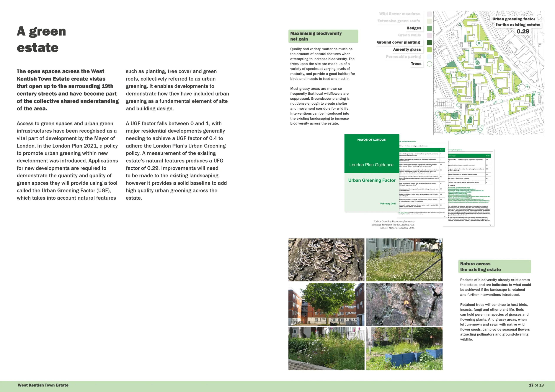Click the Extensive green roofs legend label
Viewport: 555px width, 392px height.
pos(399,21)
